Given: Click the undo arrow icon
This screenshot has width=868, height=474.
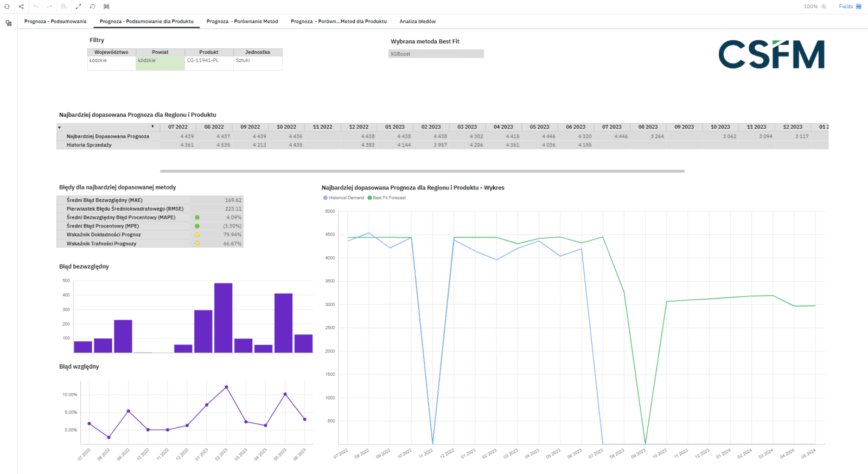Looking at the screenshot, I should 36,7.
